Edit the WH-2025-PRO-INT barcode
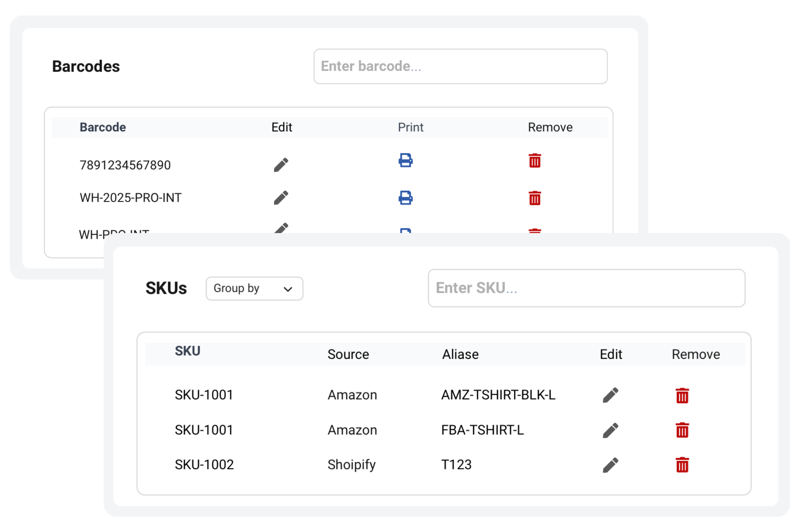This screenshot has height=532, width=799. (281, 198)
